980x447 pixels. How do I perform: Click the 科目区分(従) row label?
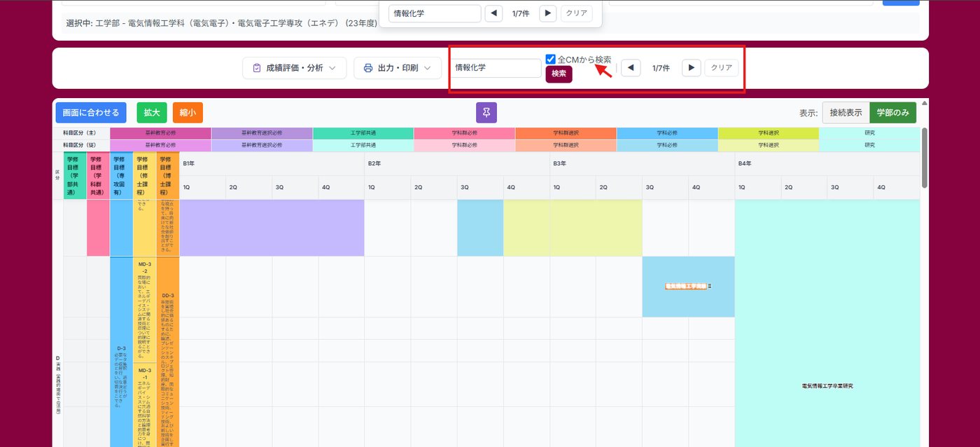click(x=81, y=145)
